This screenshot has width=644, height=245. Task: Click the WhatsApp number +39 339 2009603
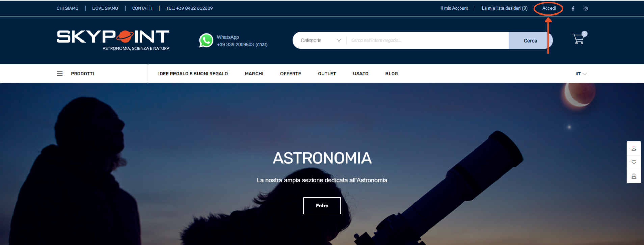pyautogui.click(x=242, y=45)
